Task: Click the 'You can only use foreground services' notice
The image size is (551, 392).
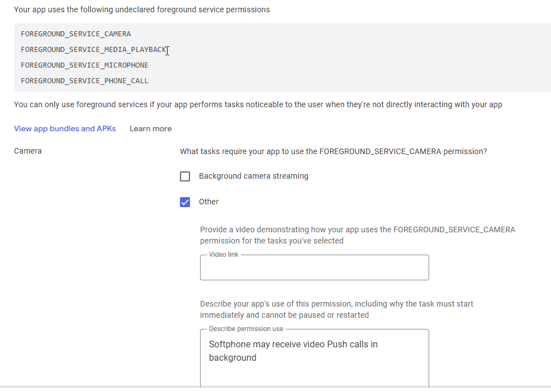Action: click(258, 104)
